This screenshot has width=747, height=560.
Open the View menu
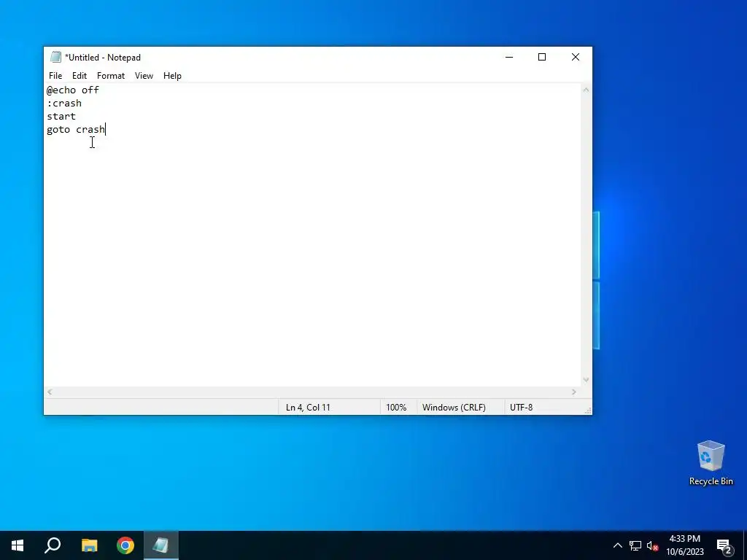(x=144, y=76)
